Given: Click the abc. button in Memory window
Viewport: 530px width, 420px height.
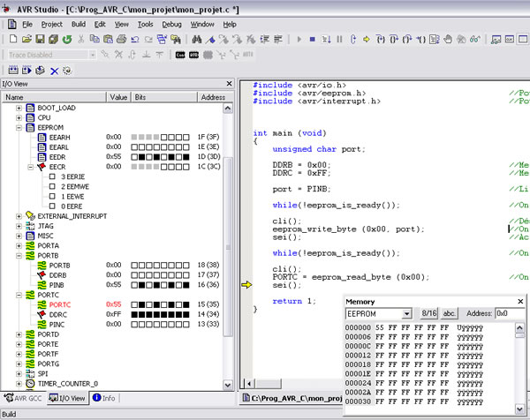Looking at the screenshot, I should pos(449,313).
